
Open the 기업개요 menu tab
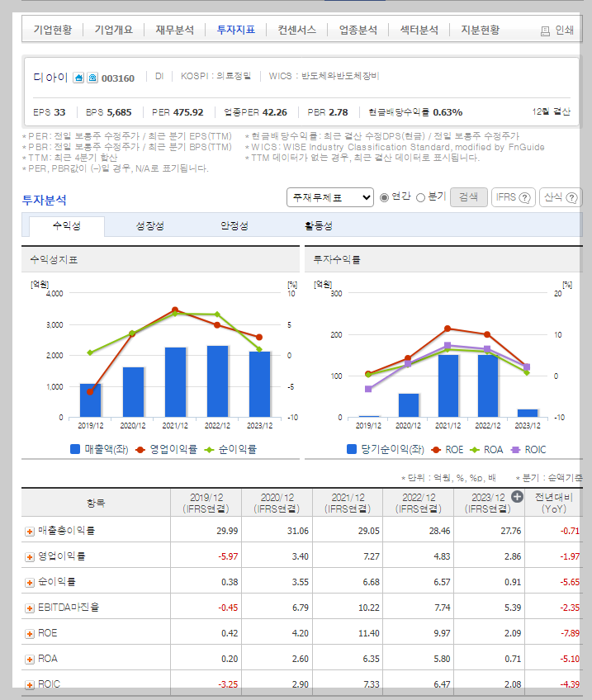pos(113,30)
